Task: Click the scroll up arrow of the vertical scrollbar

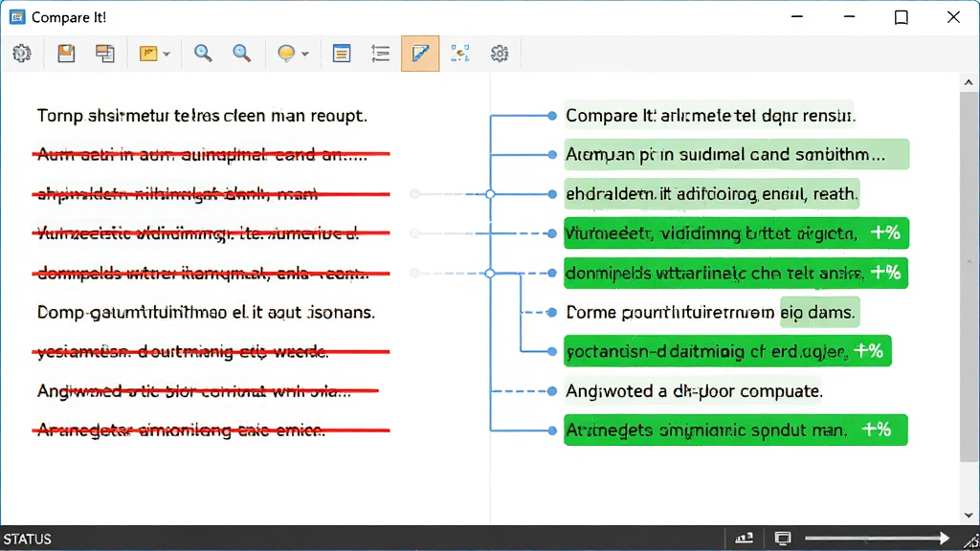Action: (969, 82)
